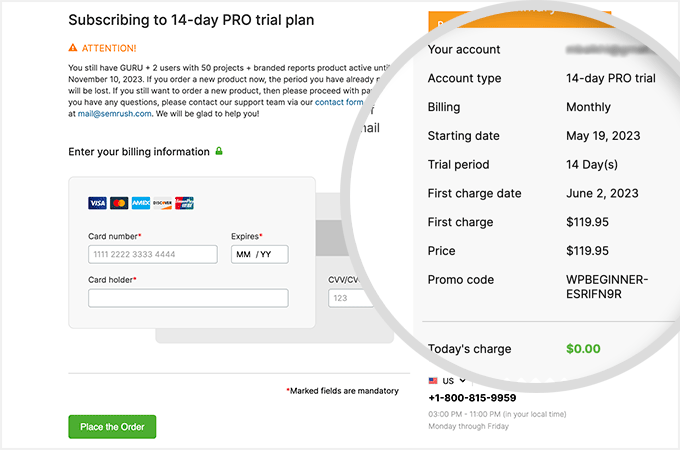Click the US flag icon
Screen dimensions: 680x450
433,381
